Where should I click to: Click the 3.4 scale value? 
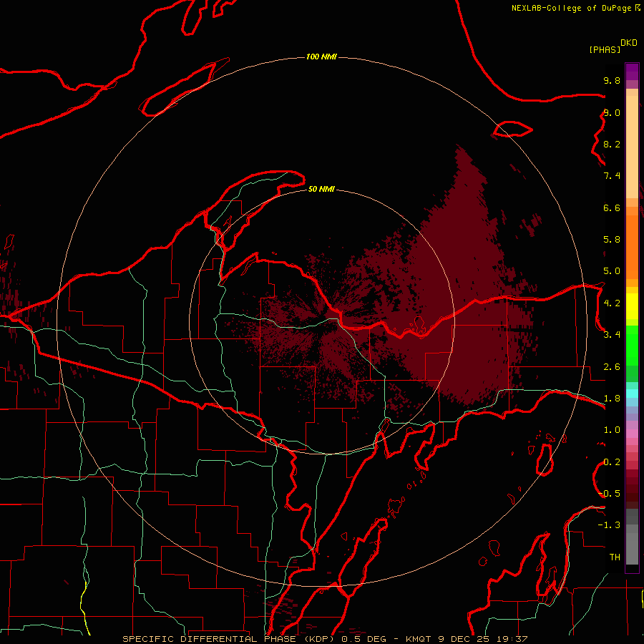click(x=612, y=335)
